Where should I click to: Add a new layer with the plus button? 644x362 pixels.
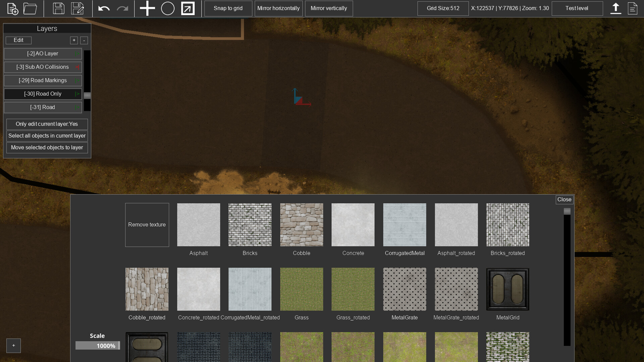tap(74, 40)
